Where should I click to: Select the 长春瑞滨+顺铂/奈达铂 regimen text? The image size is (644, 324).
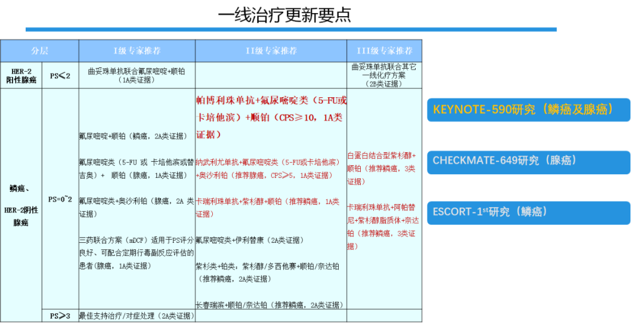coord(270,305)
